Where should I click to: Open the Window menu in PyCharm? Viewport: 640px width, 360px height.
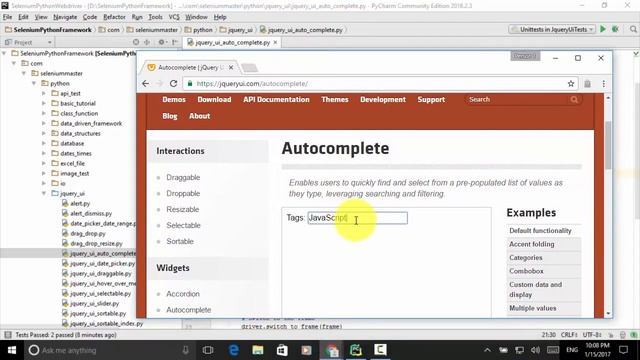point(196,17)
